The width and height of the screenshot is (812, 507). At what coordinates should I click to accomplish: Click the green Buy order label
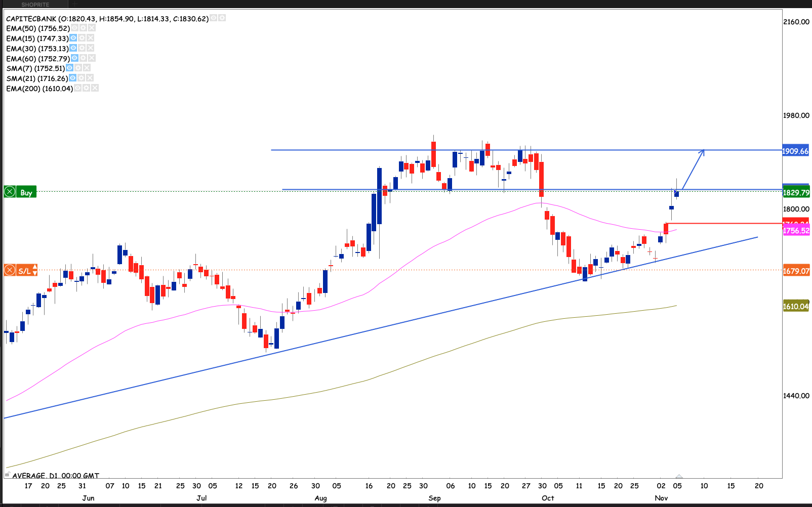point(26,192)
